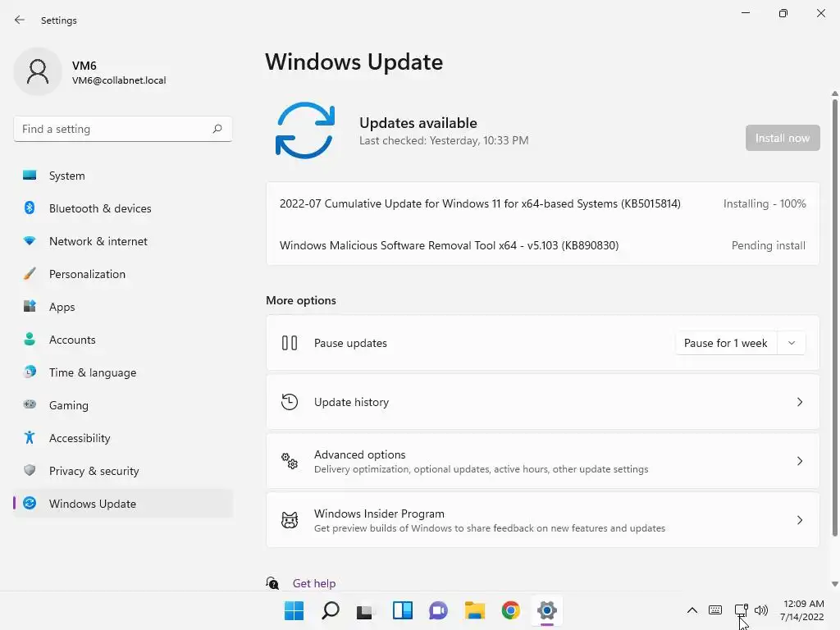This screenshot has height=630, width=840.
Task: Go to Bluetooth & devices
Action: point(123,208)
